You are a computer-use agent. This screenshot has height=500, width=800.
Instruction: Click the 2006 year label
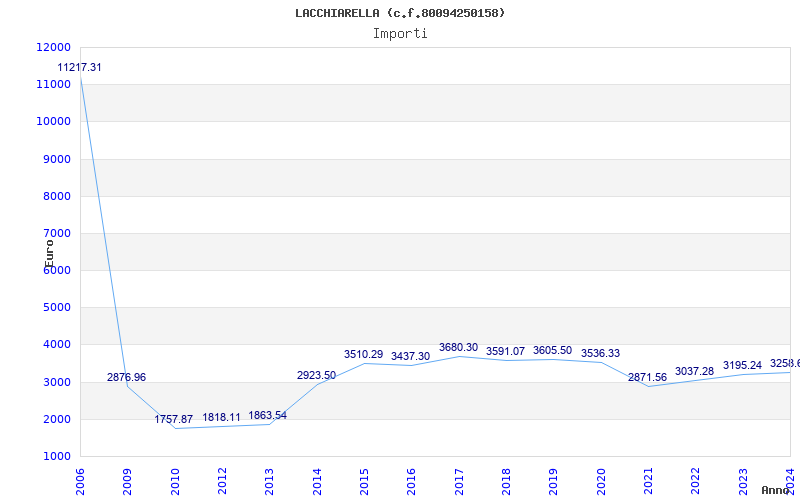pyautogui.click(x=80, y=481)
